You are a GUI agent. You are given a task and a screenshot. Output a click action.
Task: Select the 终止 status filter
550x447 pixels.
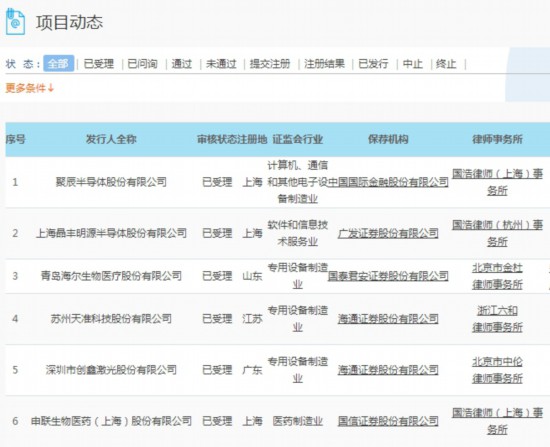(446, 64)
